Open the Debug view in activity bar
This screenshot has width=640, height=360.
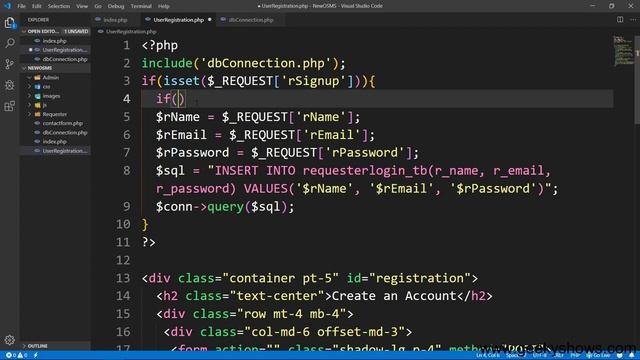10,85
